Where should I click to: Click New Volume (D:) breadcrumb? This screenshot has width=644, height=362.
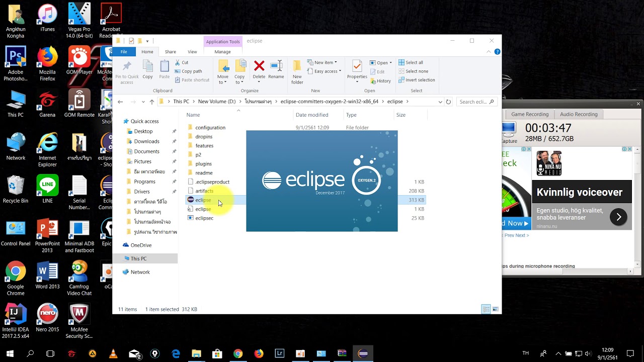[217, 102]
